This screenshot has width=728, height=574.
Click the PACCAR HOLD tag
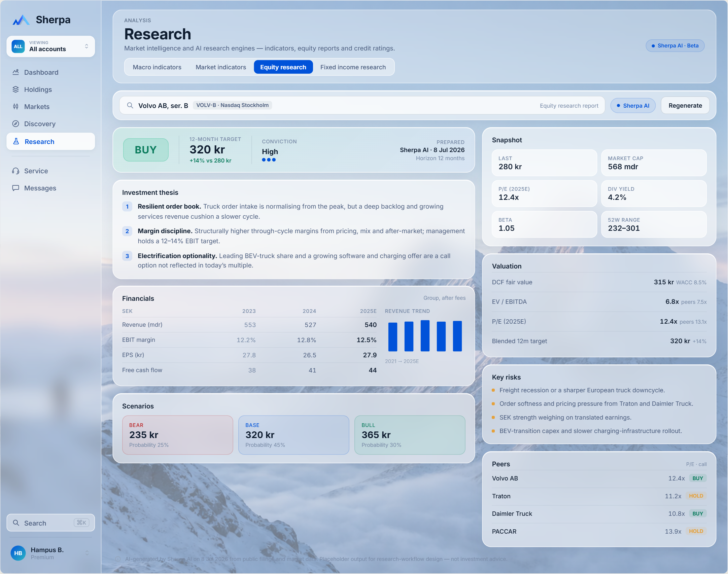pos(696,531)
